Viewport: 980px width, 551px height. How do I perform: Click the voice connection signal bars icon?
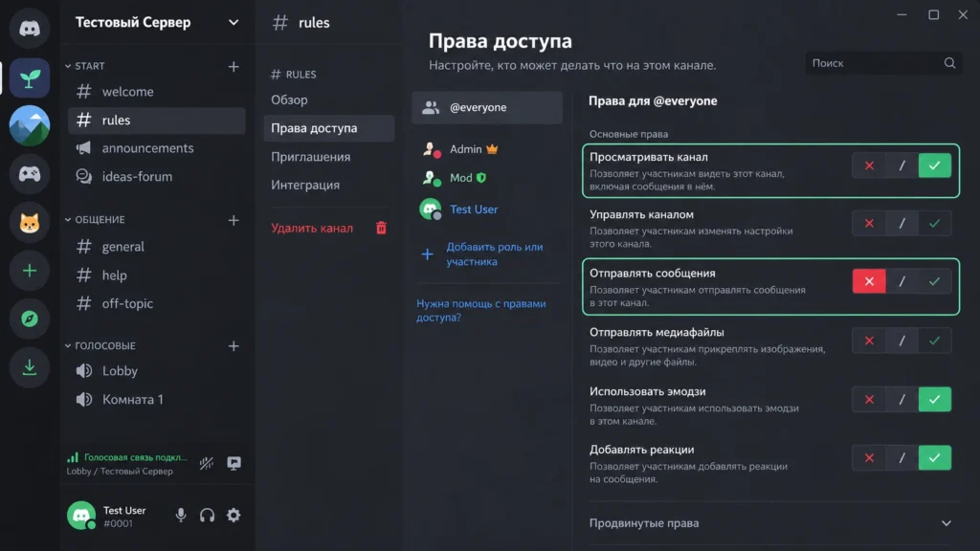pyautogui.click(x=73, y=457)
